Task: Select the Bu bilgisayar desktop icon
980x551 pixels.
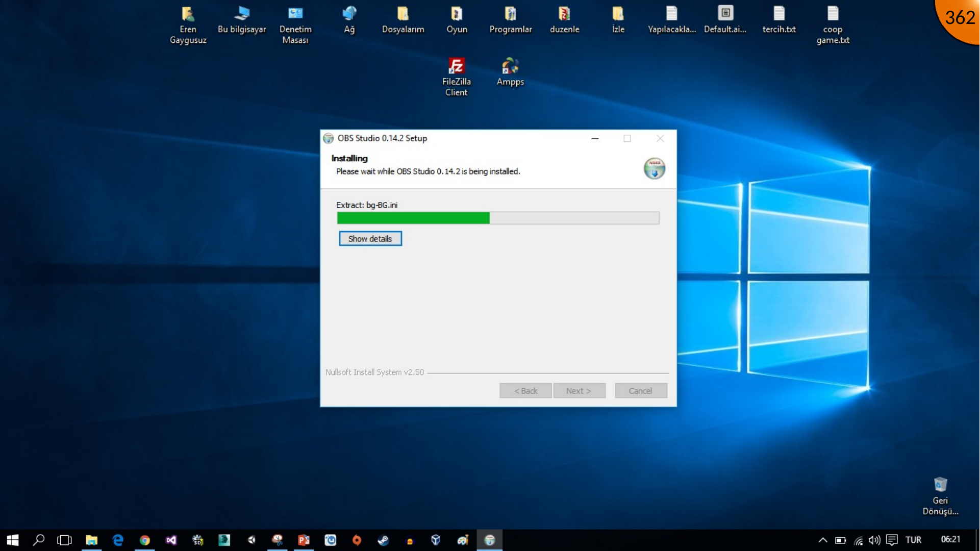Action: [242, 20]
